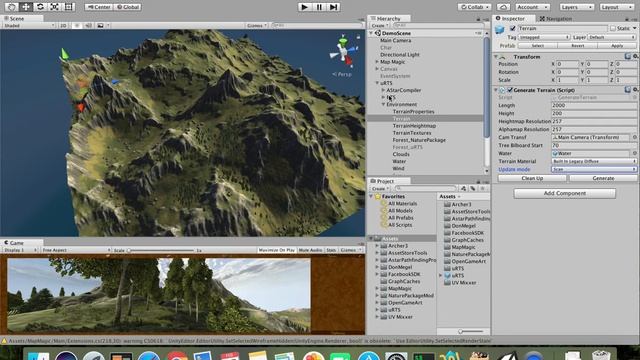Toggle scene lighting icon

pos(76,25)
